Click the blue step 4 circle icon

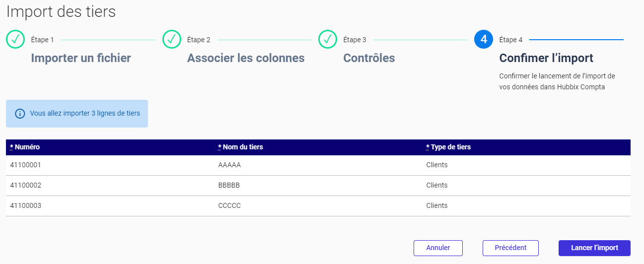click(x=484, y=39)
